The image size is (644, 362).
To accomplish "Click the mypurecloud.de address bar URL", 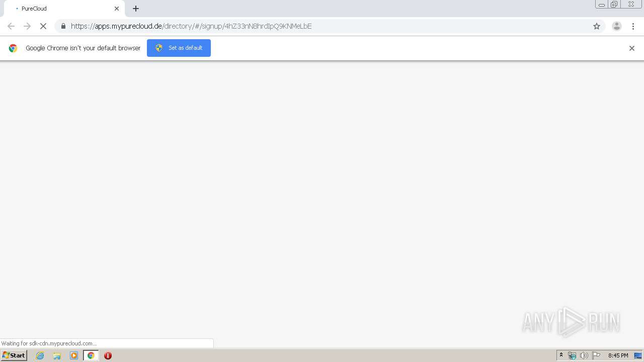I will point(191,26).
